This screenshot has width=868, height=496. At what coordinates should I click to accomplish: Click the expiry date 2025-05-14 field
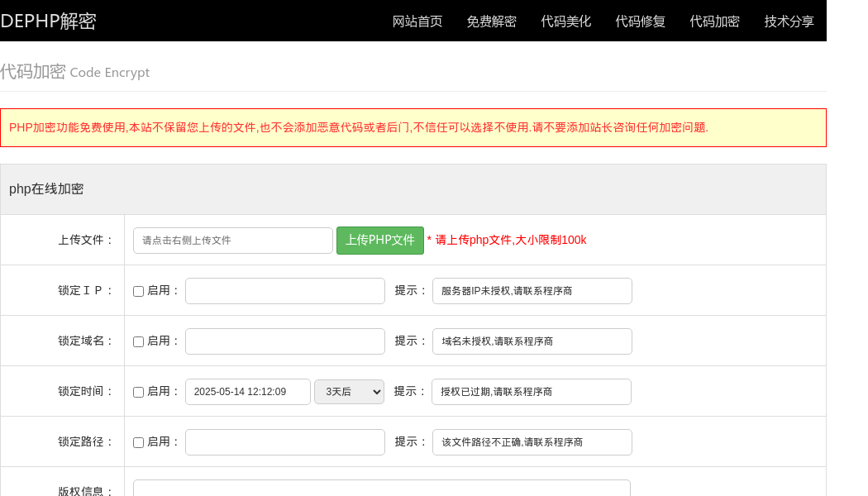tap(248, 392)
